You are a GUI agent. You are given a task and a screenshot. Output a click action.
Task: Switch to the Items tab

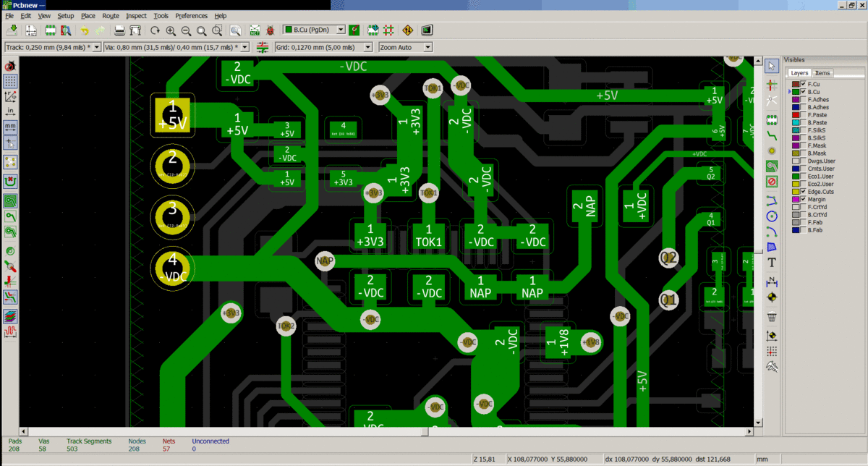click(x=822, y=73)
